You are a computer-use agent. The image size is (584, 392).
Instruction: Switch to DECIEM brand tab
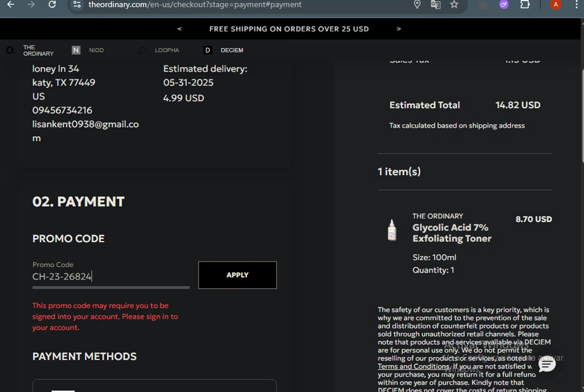click(223, 50)
